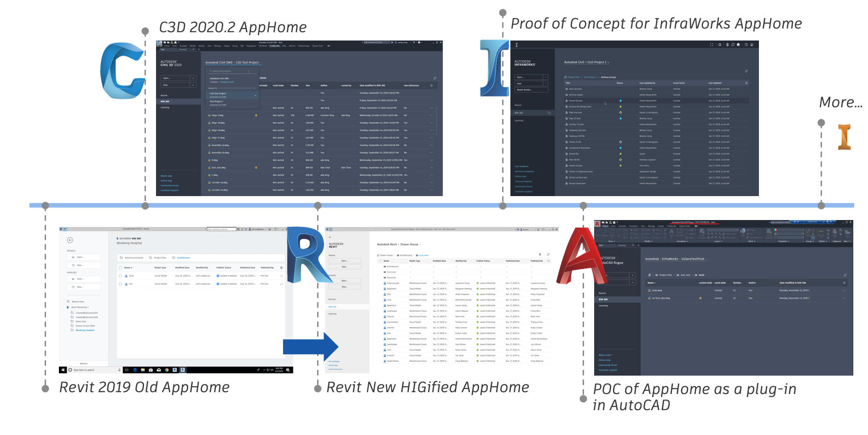
Task: Click AutoCAD application menu A button
Action: tap(598, 224)
